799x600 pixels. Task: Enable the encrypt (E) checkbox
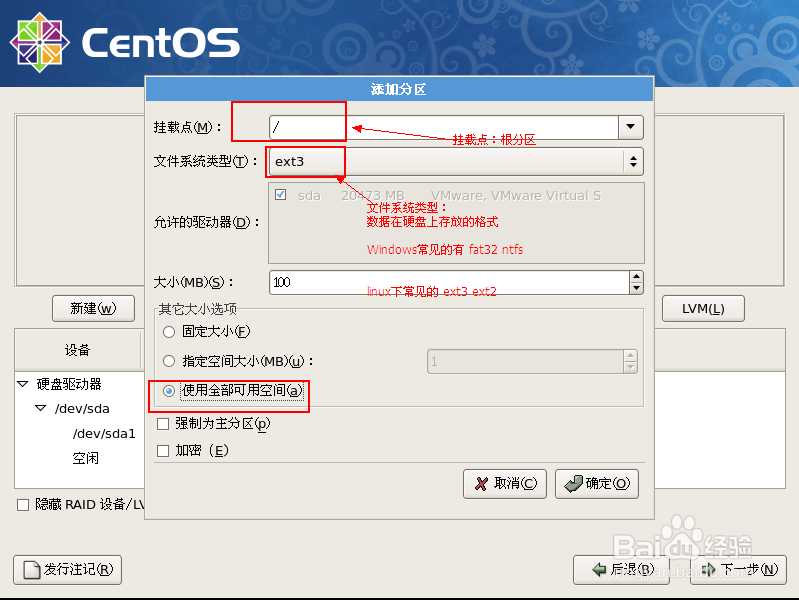[163, 451]
